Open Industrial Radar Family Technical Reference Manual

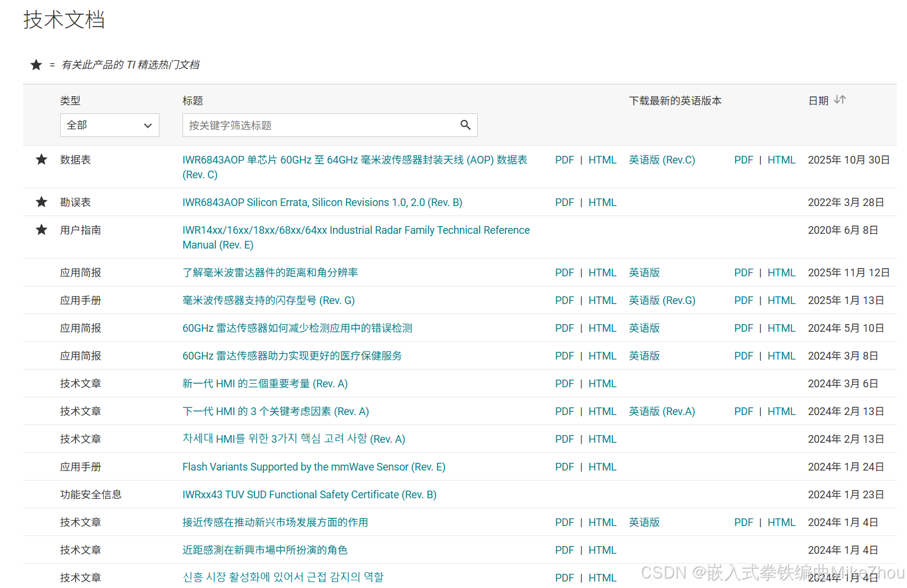pyautogui.click(x=356, y=237)
